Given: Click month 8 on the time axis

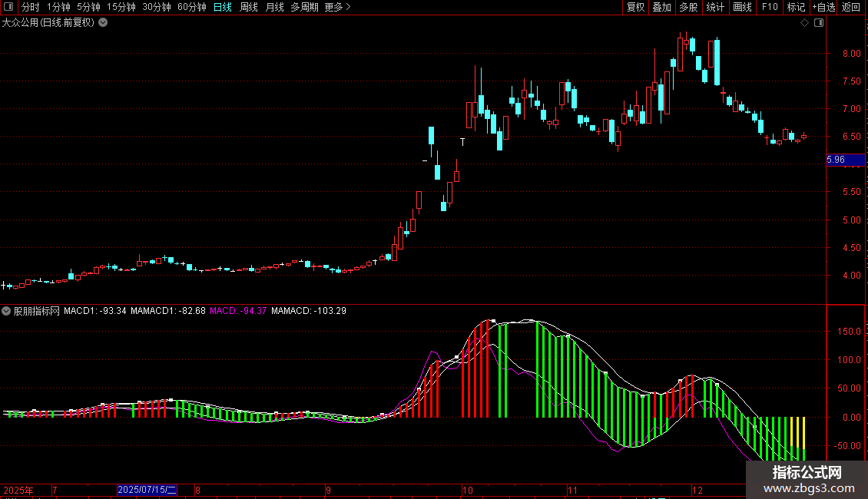Looking at the screenshot, I should pos(197,490).
